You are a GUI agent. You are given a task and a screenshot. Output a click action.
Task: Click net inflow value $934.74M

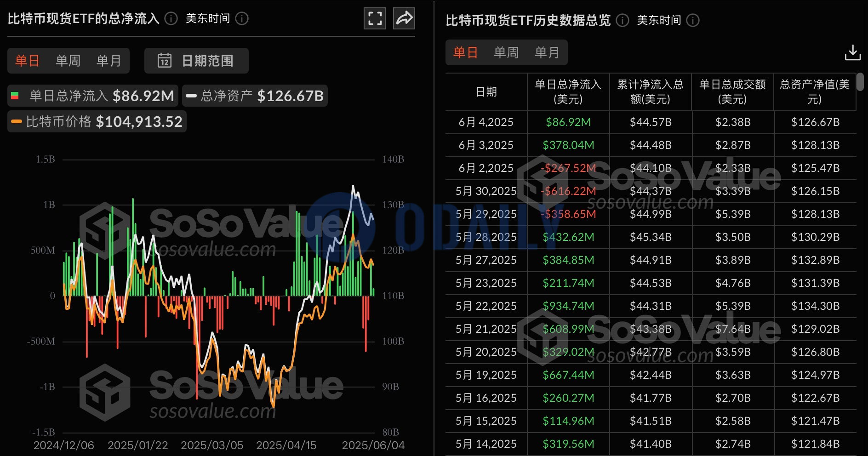(x=568, y=306)
